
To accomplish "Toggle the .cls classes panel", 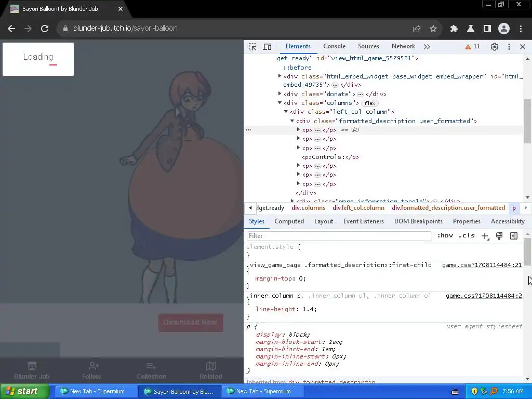I will click(x=467, y=235).
